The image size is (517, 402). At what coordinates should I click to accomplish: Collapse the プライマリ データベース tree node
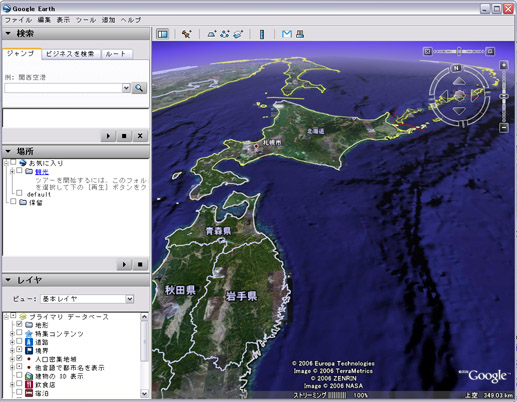6,317
